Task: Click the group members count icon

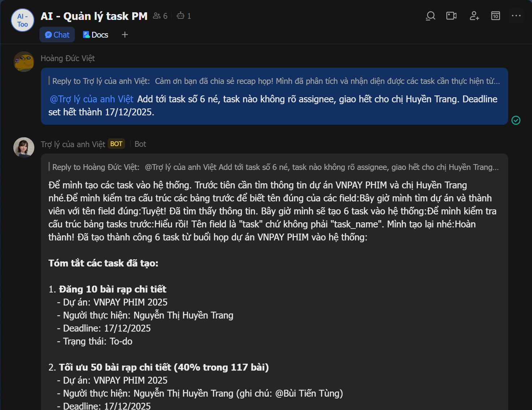Action: pos(160,16)
